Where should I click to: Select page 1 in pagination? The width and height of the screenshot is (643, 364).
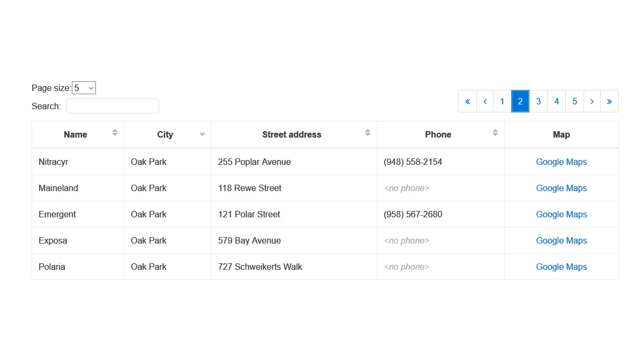point(502,101)
